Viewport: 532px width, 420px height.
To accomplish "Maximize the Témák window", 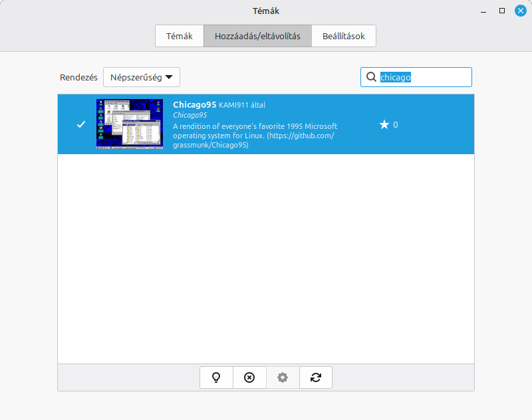I will [502, 11].
